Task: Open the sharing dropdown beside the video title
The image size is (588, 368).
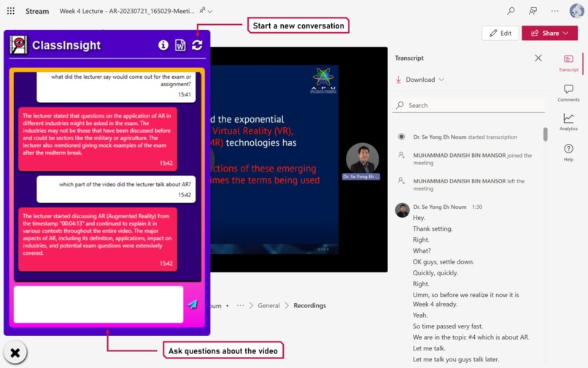Action: click(206, 11)
